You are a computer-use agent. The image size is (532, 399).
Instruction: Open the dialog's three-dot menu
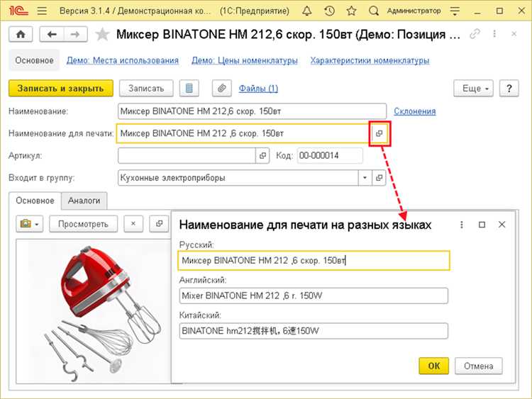(x=462, y=225)
